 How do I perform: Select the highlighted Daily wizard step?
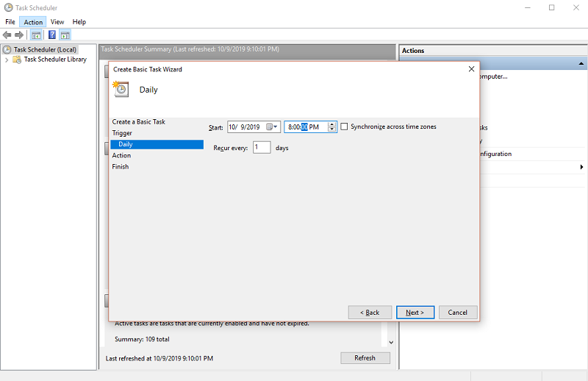click(x=157, y=144)
